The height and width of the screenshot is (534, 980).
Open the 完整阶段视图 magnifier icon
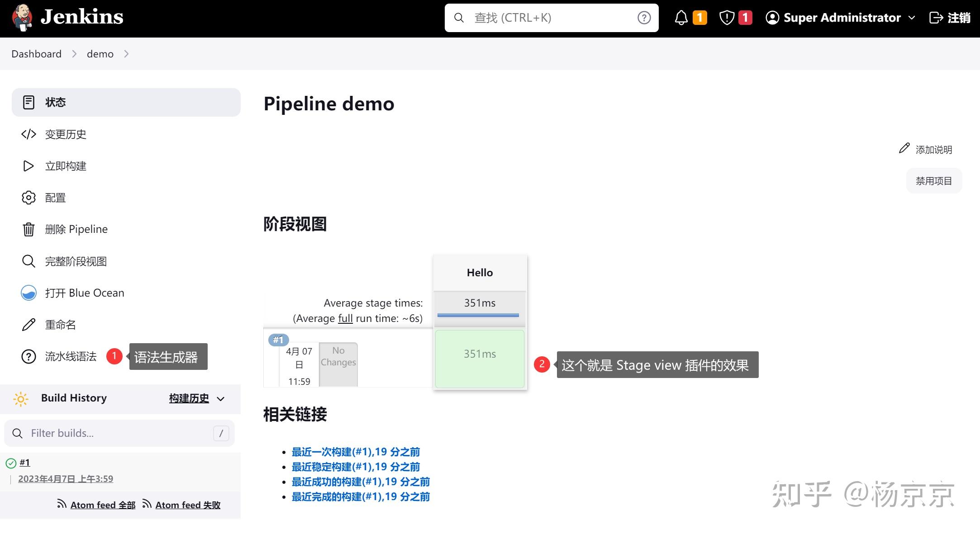click(29, 261)
